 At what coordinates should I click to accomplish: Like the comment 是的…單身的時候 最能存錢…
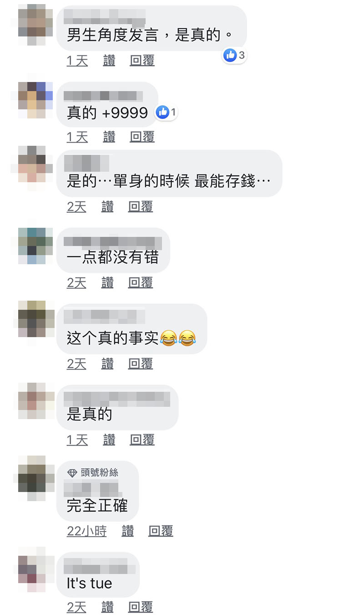pos(107,207)
